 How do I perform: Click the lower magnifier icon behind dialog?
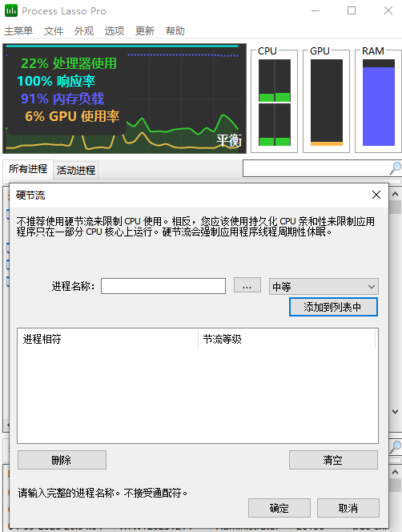coord(396,446)
